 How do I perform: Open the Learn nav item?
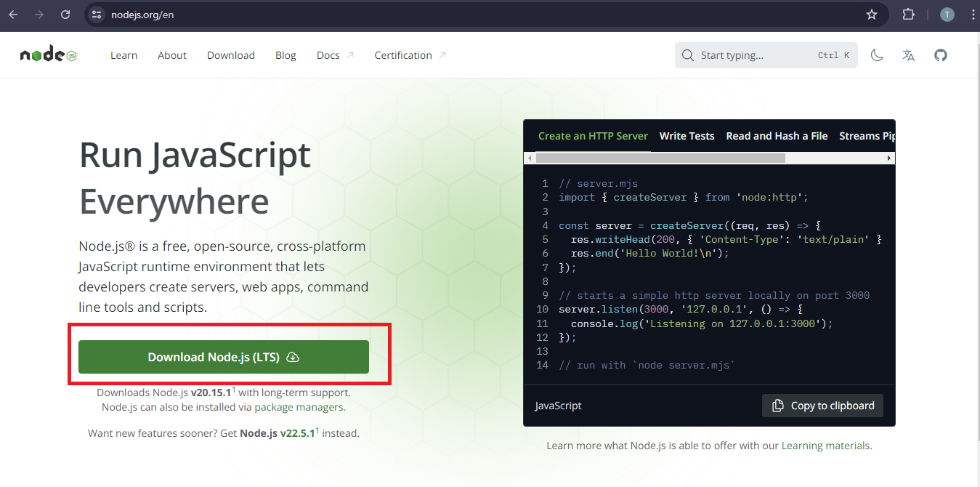pyautogui.click(x=123, y=55)
